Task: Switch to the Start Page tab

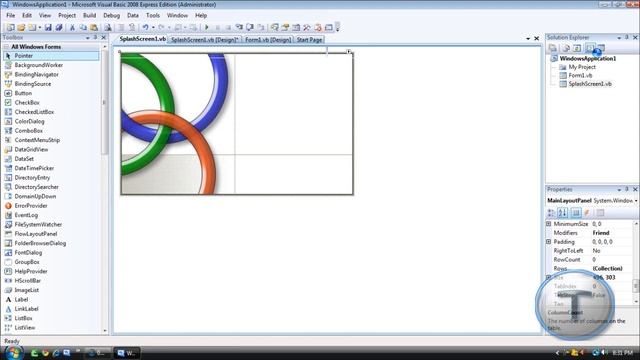Action: (x=309, y=40)
